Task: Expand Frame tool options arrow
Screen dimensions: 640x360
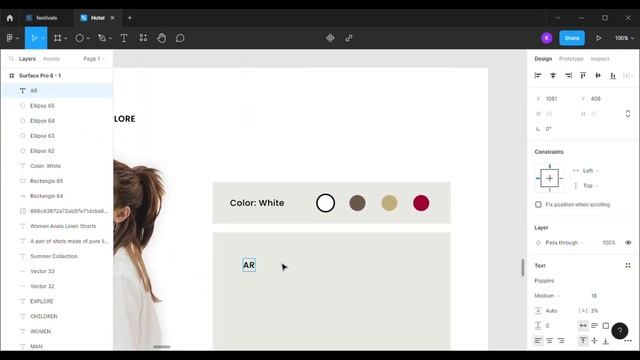Action: click(66, 38)
